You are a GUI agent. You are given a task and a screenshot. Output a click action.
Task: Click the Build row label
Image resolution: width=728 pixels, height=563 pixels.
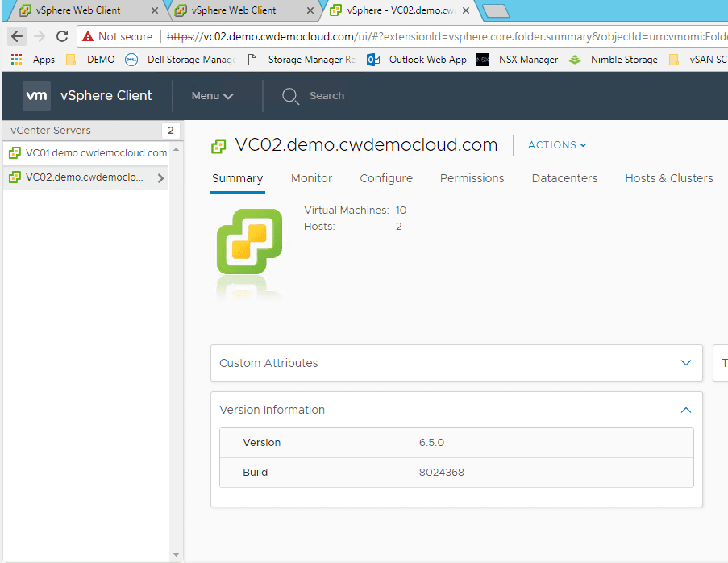point(256,473)
